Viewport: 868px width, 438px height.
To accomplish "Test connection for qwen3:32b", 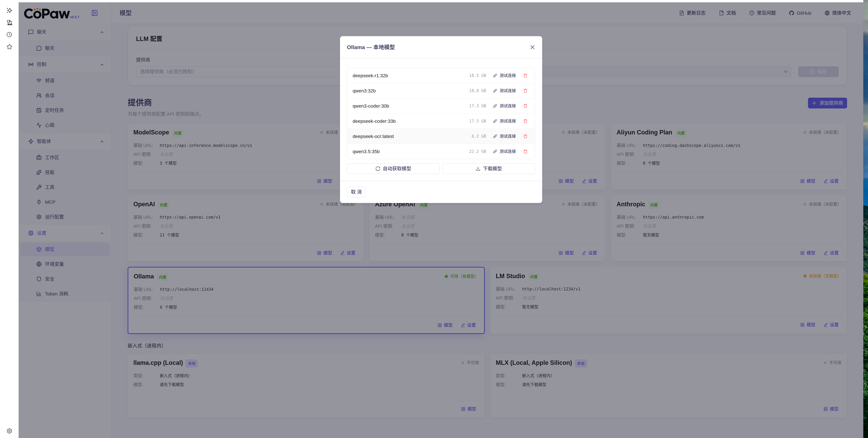I will tap(504, 91).
